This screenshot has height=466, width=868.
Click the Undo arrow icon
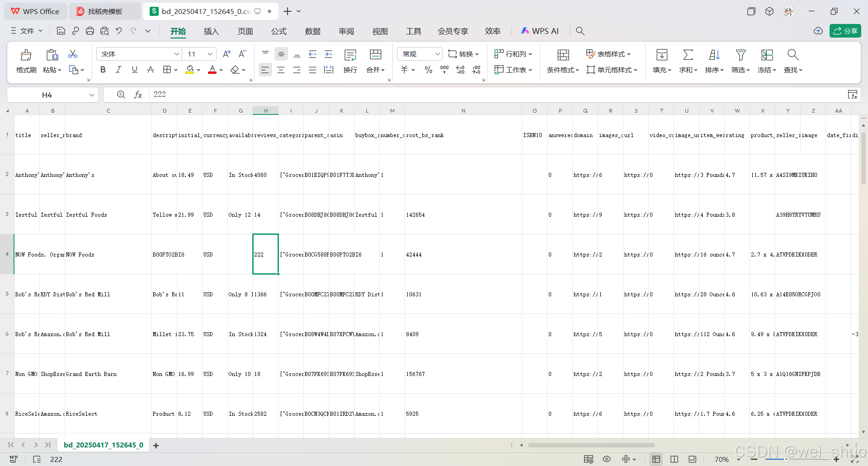coord(119,31)
